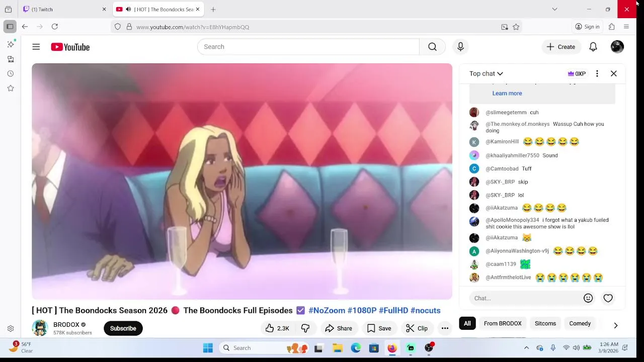Close the Twitch tab

(x=104, y=9)
